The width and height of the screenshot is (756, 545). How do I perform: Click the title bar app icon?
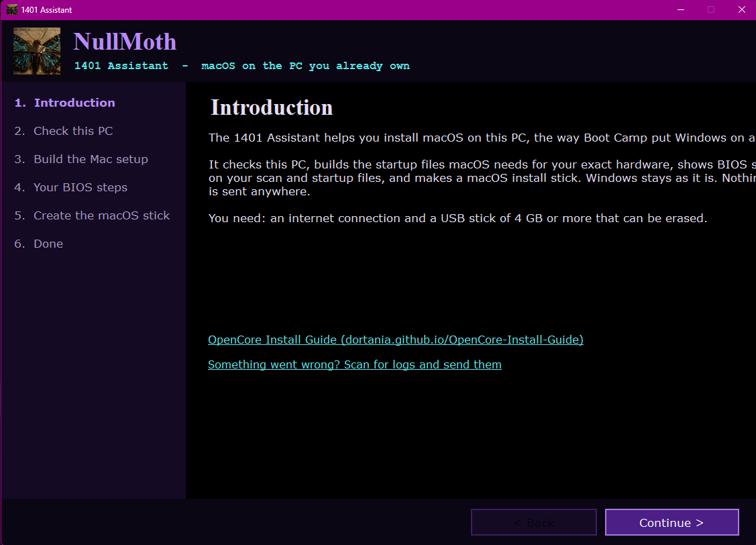point(12,9)
